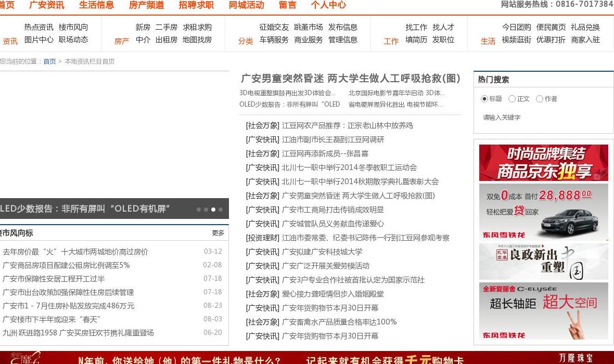
Task: Open the 同城活动 top menu item
Action: [246, 5]
